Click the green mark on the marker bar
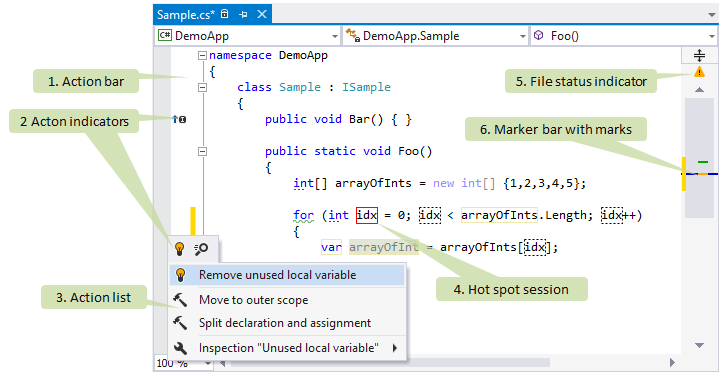The height and width of the screenshot is (377, 725). point(703,162)
